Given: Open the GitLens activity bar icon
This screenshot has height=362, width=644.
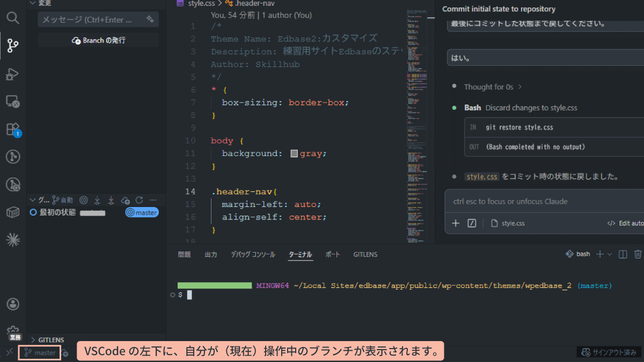Looking at the screenshot, I should click(13, 157).
